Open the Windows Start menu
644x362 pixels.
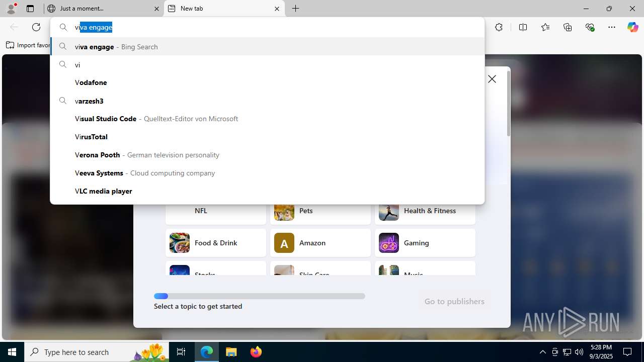(12, 352)
